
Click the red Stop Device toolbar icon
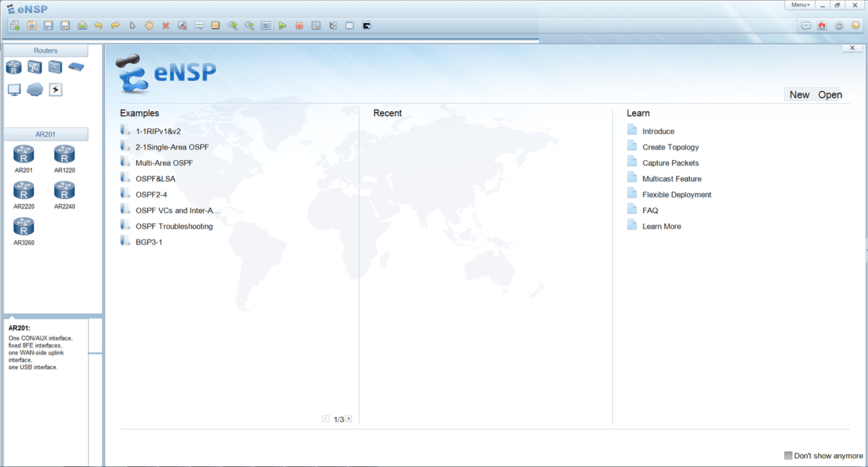299,26
